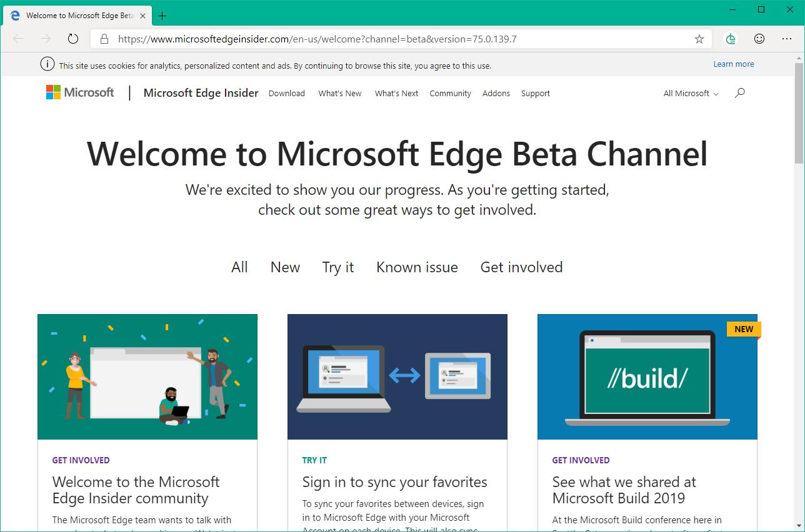This screenshot has width=805, height=532.
Task: Click the Welcome to Microsoft Edge Beta Channel heading
Action: pos(397,154)
